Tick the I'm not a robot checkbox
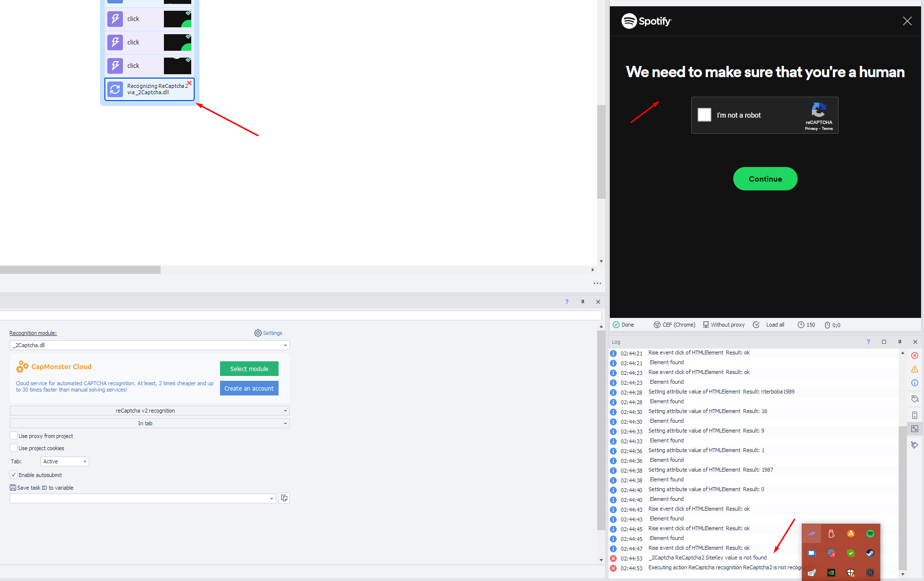924x581 pixels. click(x=704, y=115)
